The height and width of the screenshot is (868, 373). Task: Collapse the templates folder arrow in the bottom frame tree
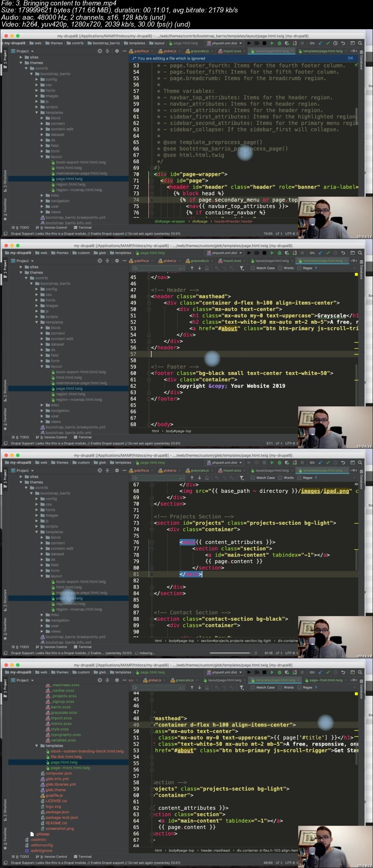37,746
